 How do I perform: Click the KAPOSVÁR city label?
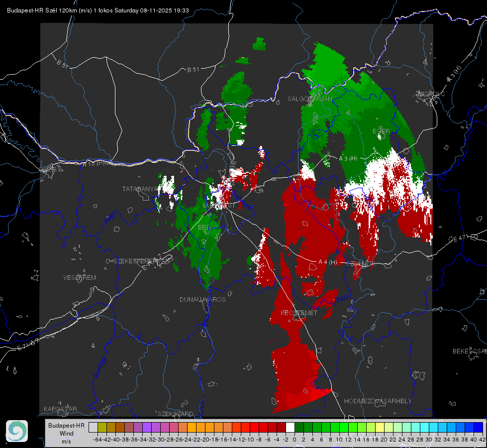pos(60,409)
